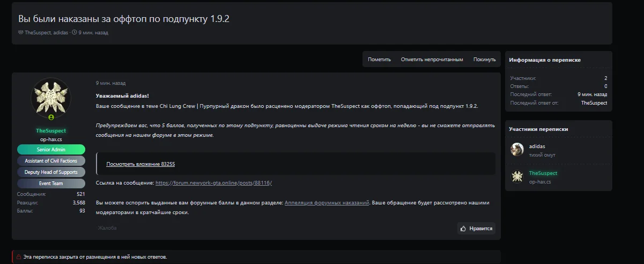Click the Assistant of Civil Factions badge
Image resolution: width=644 pixels, height=264 pixels.
pyautogui.click(x=51, y=160)
